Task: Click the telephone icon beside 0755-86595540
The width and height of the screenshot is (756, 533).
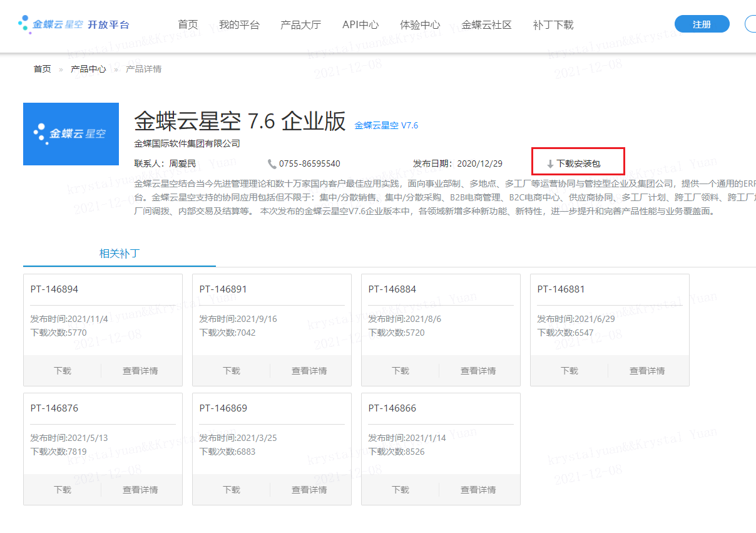Action: pos(272,163)
